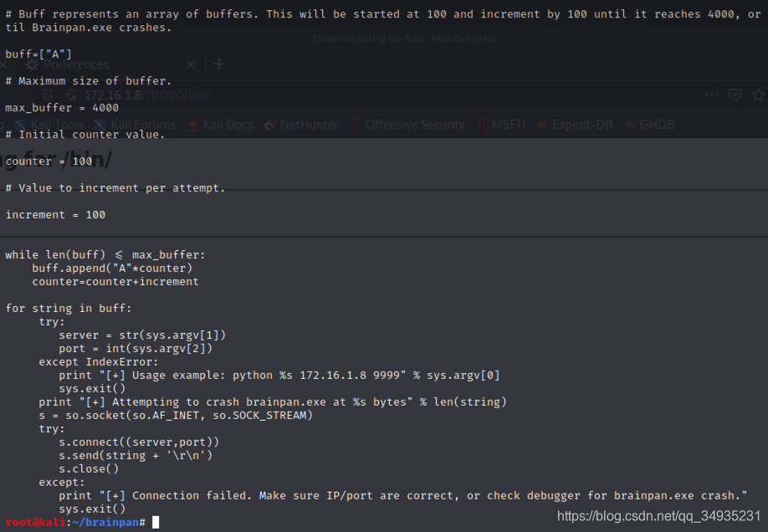Save page to Pocket icon in Firefox
This screenshot has height=532, width=768.
coord(735,95)
